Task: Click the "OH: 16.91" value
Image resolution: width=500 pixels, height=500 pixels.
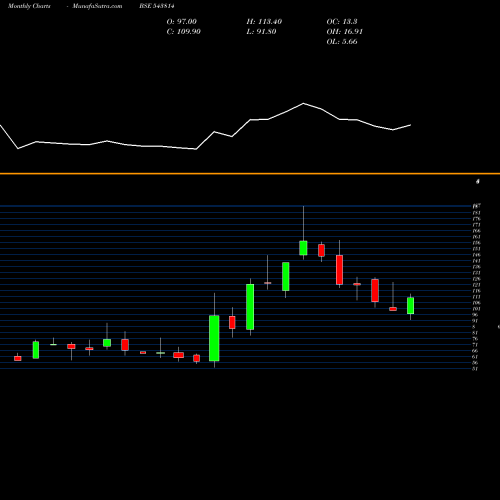Action: click(345, 32)
